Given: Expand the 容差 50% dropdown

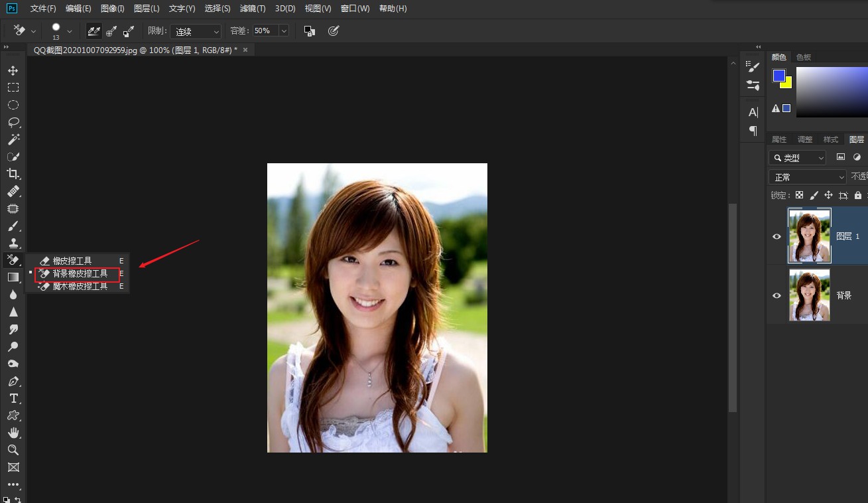Looking at the screenshot, I should point(284,31).
